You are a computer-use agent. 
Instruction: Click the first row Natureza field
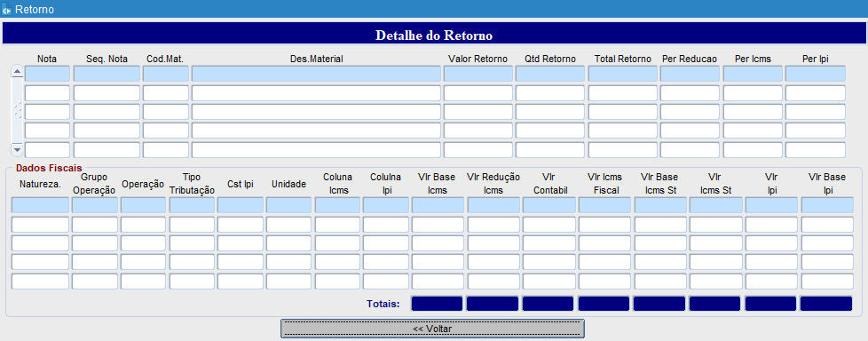coord(41,205)
